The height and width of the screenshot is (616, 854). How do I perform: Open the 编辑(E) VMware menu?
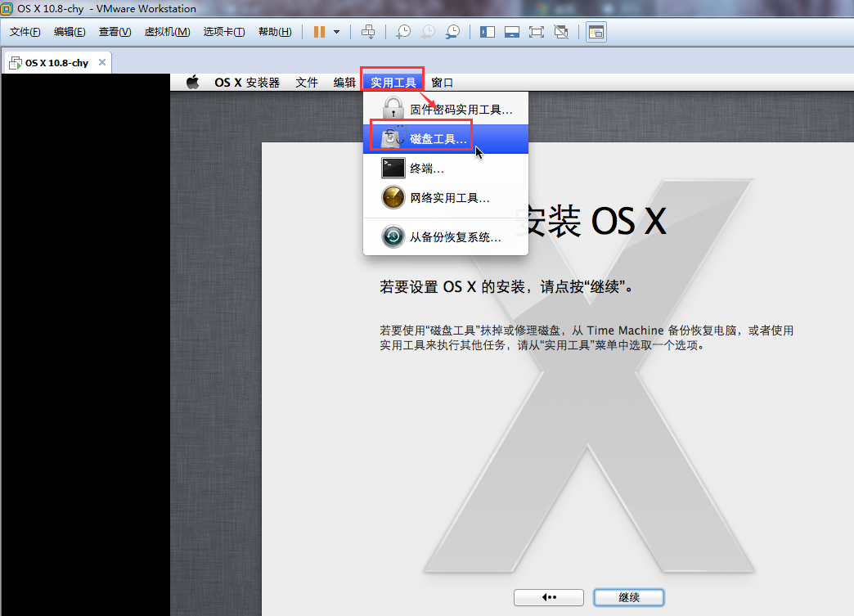click(x=70, y=32)
